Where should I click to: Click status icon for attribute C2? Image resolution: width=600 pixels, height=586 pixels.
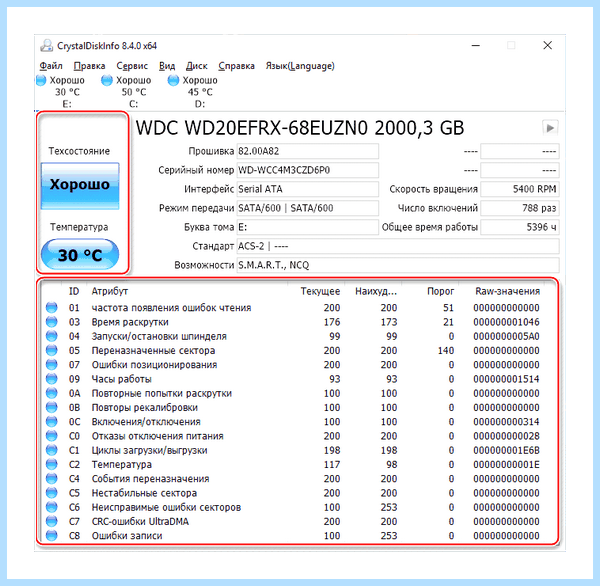click(x=52, y=464)
